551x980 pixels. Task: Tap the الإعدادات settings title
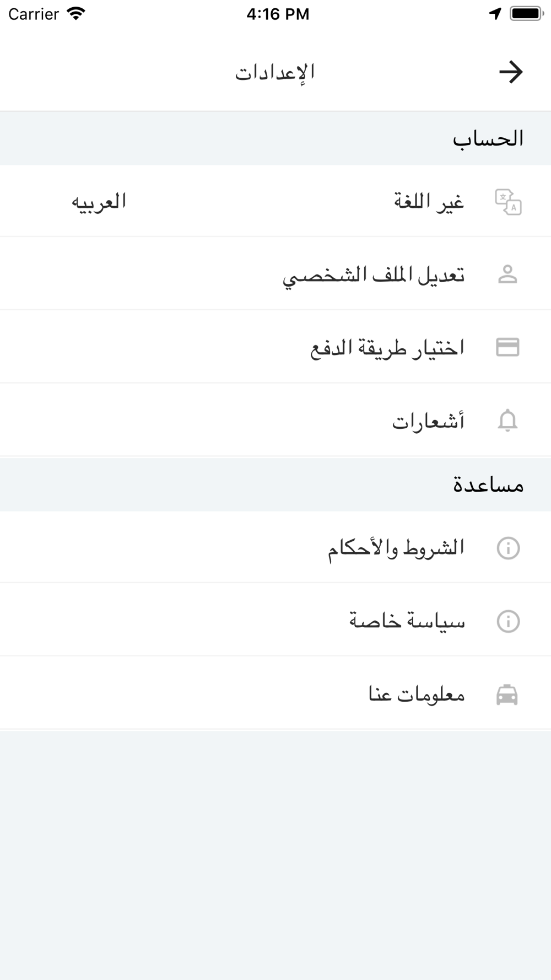click(x=275, y=72)
